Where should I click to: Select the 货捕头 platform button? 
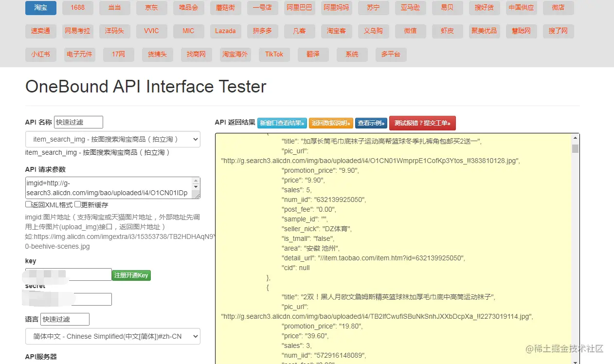tap(158, 55)
